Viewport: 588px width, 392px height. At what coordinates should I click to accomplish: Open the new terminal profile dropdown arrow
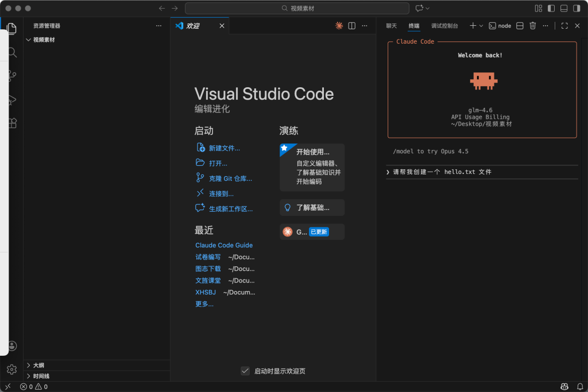tap(481, 26)
